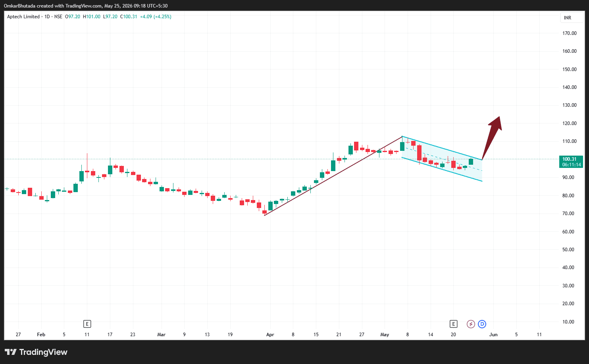
Task: Click the 1D interval label in legend
Action: pos(47,17)
